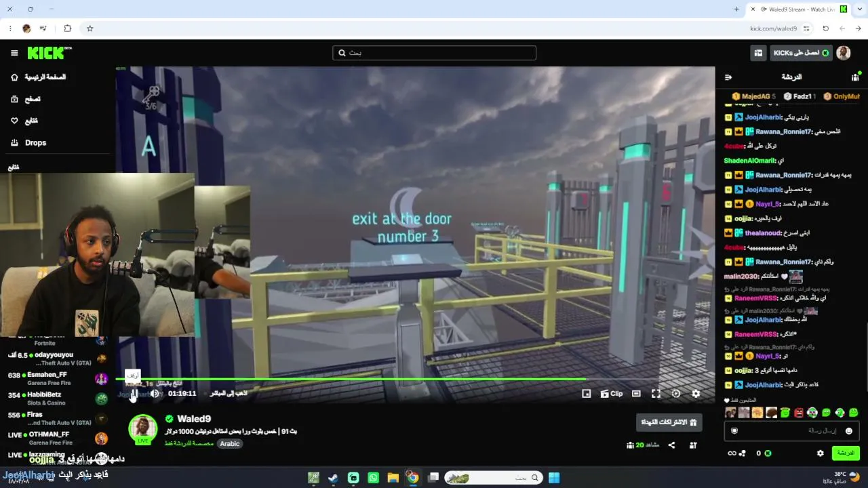This screenshot has width=868, height=488.
Task: Click ShadenAlOmarii username in chat
Action: pos(749,161)
